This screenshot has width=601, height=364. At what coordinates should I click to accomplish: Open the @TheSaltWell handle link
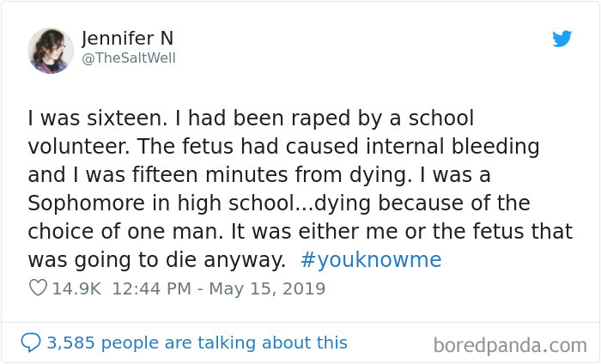(129, 58)
